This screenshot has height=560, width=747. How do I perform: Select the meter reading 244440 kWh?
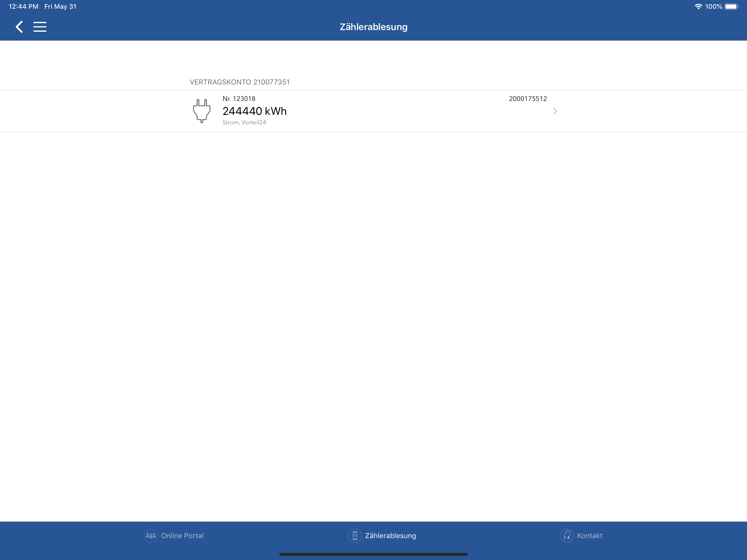pos(255,111)
